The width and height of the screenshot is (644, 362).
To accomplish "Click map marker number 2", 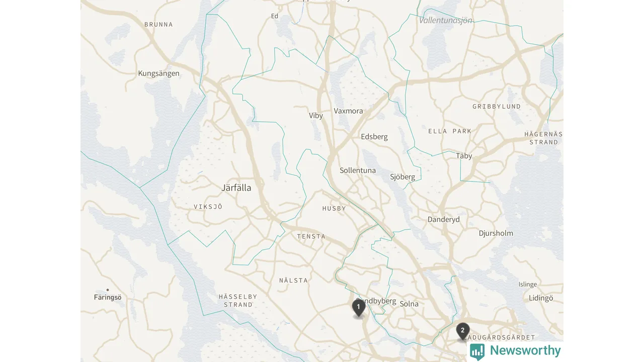I will (462, 332).
